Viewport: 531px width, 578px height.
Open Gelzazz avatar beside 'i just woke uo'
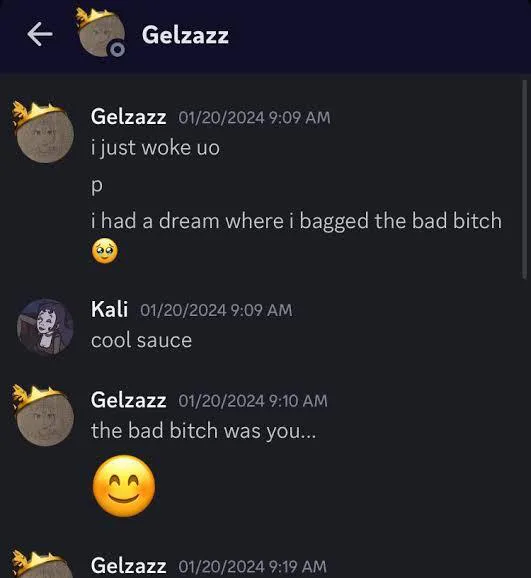pyautogui.click(x=44, y=133)
